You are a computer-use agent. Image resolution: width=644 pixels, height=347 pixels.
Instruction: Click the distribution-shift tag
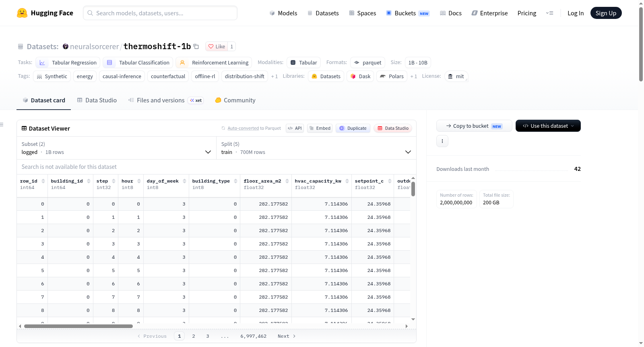[245, 76]
